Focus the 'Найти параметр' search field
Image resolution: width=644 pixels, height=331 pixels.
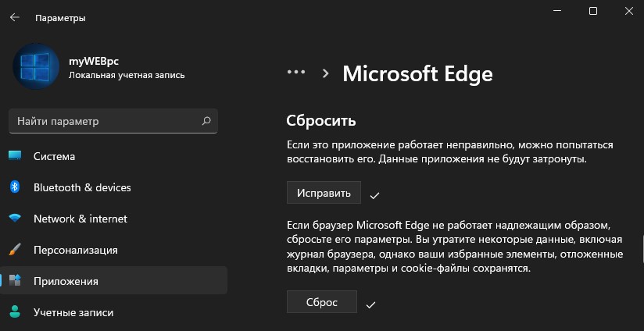(113, 121)
